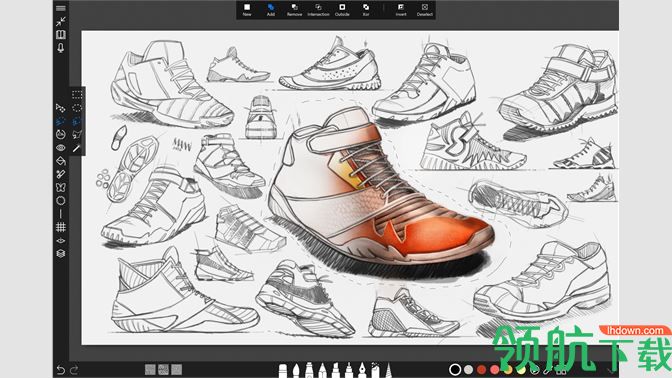Pick the eighth spray airbrush tool
The height and width of the screenshot is (378, 672).
[375, 370]
